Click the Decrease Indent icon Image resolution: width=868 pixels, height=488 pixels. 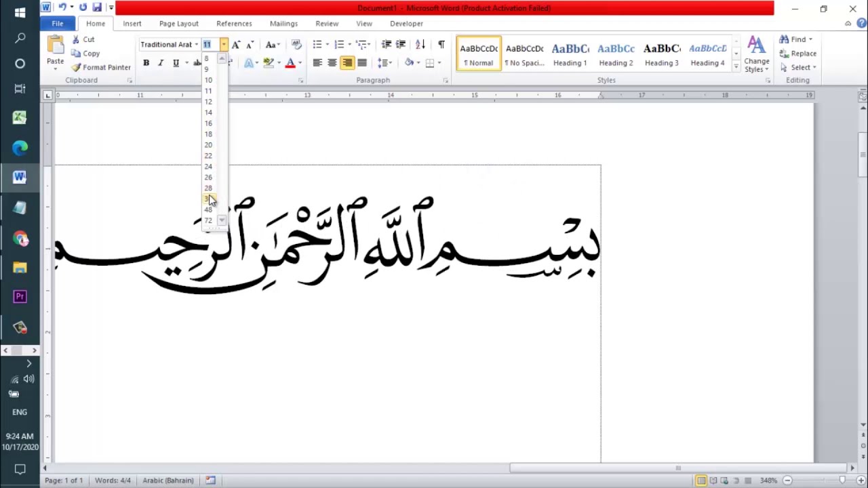[387, 45]
